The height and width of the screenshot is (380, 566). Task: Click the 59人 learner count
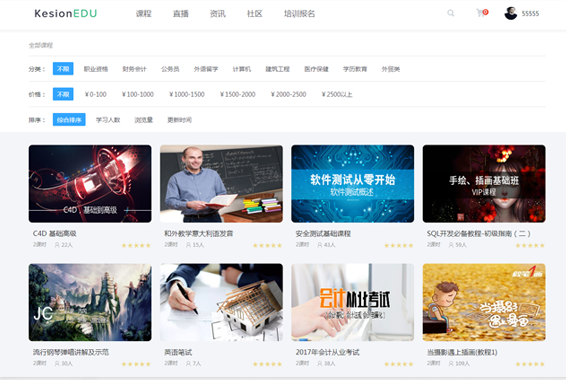[x=458, y=245]
